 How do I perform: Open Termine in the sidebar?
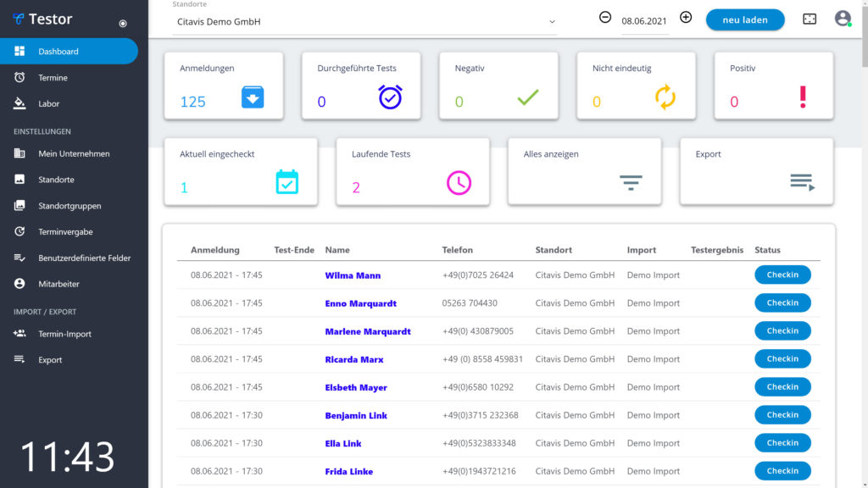53,77
